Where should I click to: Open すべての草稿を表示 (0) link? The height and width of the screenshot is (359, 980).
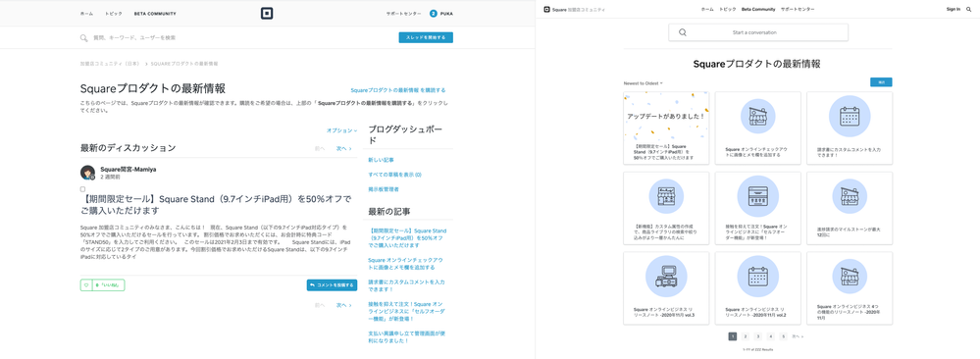(395, 175)
